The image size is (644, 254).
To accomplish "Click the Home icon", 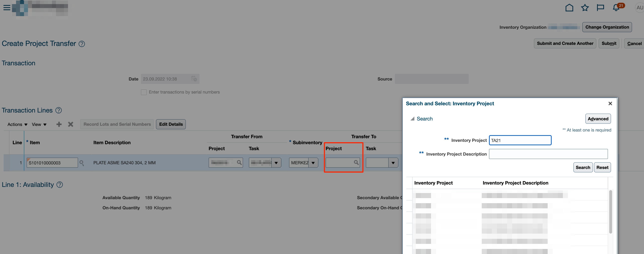I will pyautogui.click(x=569, y=7).
